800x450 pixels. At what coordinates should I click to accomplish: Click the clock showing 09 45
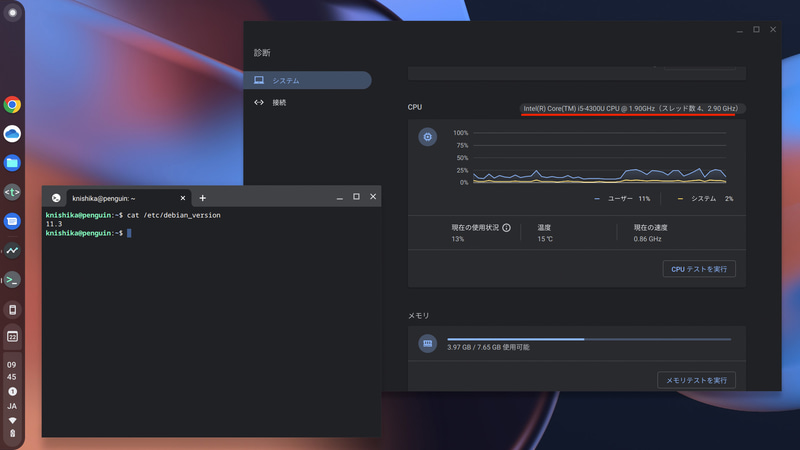12,371
